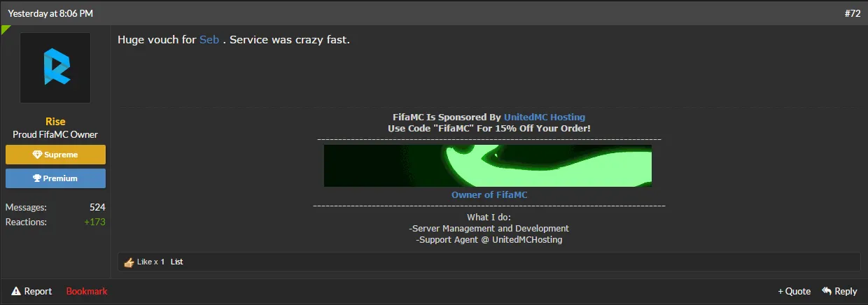Click the Reply arrow icon
This screenshot has width=868, height=305.
[827, 291]
